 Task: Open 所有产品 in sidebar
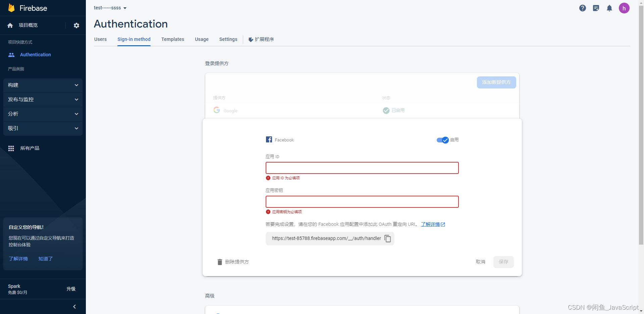click(x=30, y=148)
